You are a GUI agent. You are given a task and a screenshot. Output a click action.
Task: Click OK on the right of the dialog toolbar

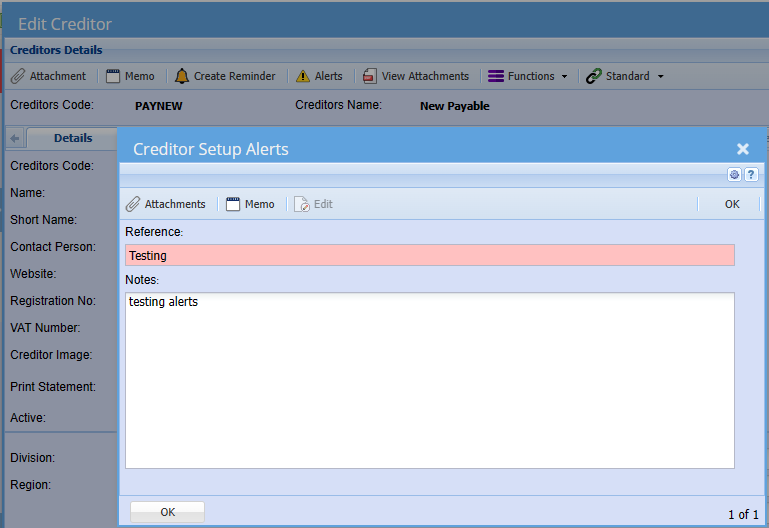click(x=732, y=204)
